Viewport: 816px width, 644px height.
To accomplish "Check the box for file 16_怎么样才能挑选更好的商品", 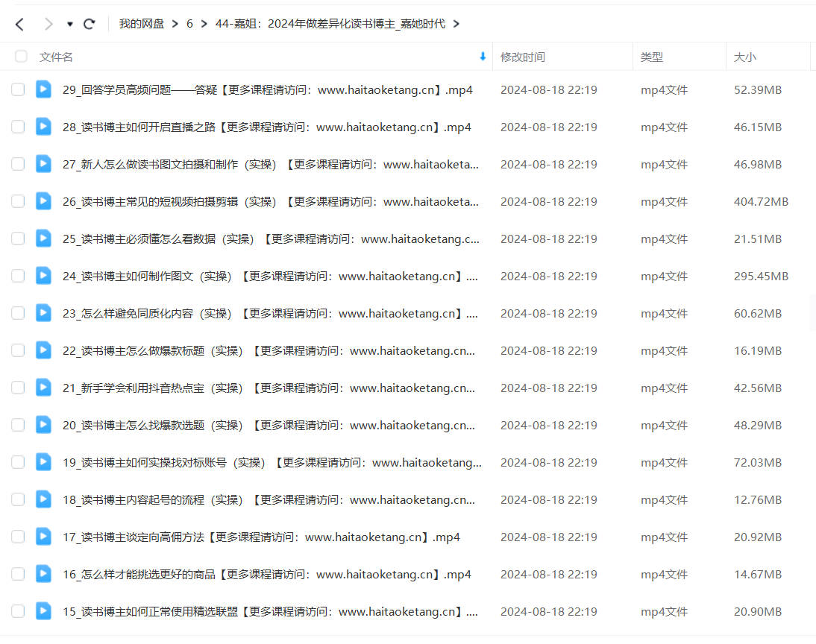I will pyautogui.click(x=18, y=574).
